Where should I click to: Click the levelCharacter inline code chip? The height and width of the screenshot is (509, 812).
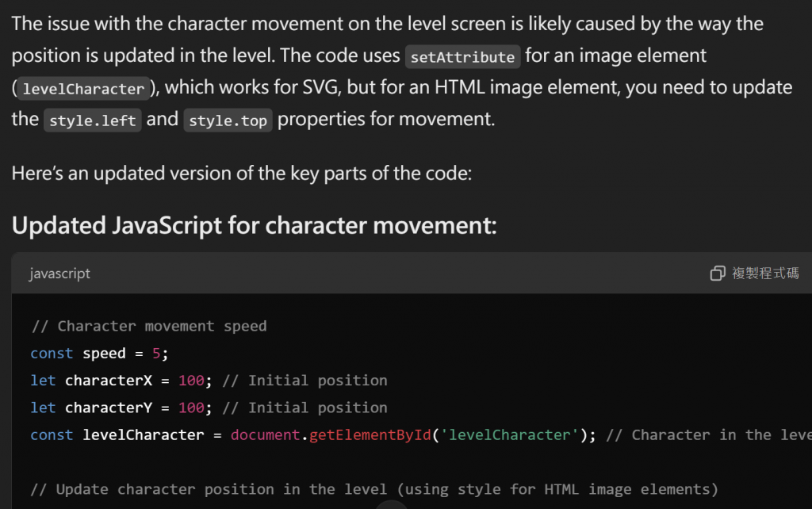point(83,89)
